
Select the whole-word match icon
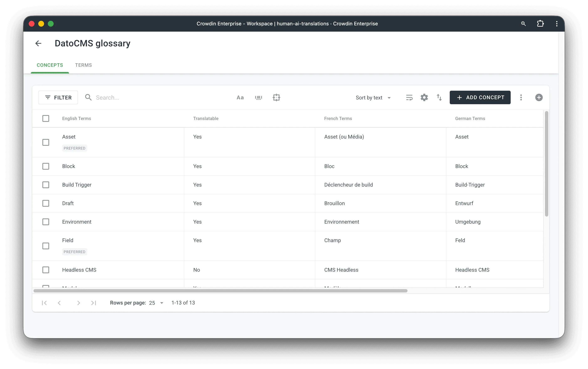(258, 97)
